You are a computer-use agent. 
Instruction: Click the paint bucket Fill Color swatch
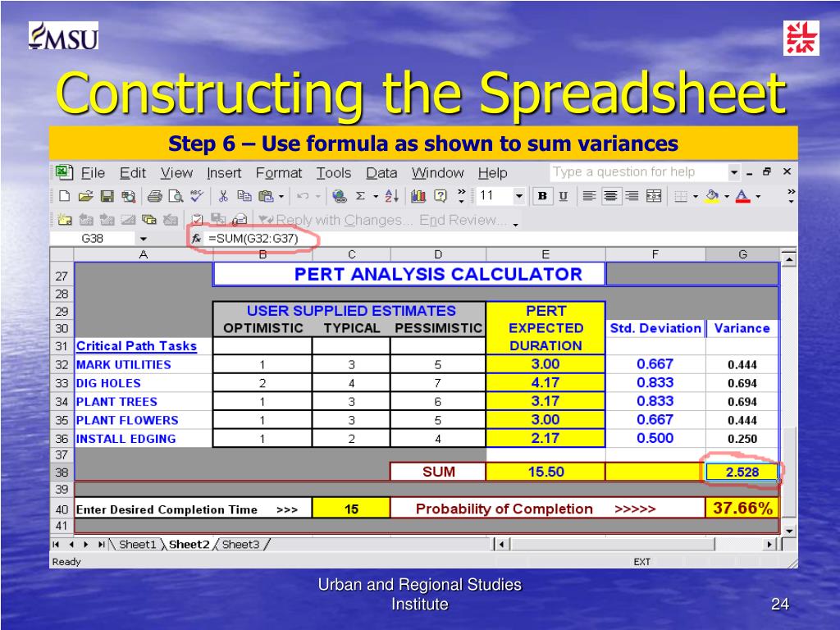click(x=712, y=196)
